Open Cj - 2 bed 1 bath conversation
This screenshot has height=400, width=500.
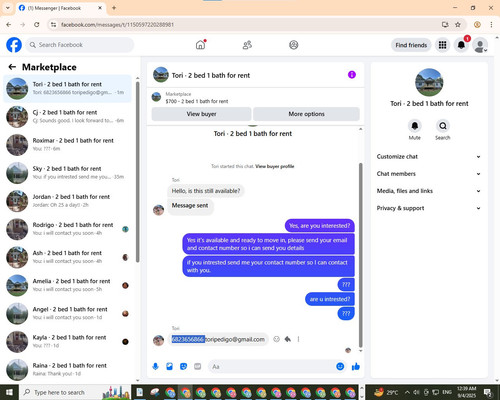(x=67, y=117)
